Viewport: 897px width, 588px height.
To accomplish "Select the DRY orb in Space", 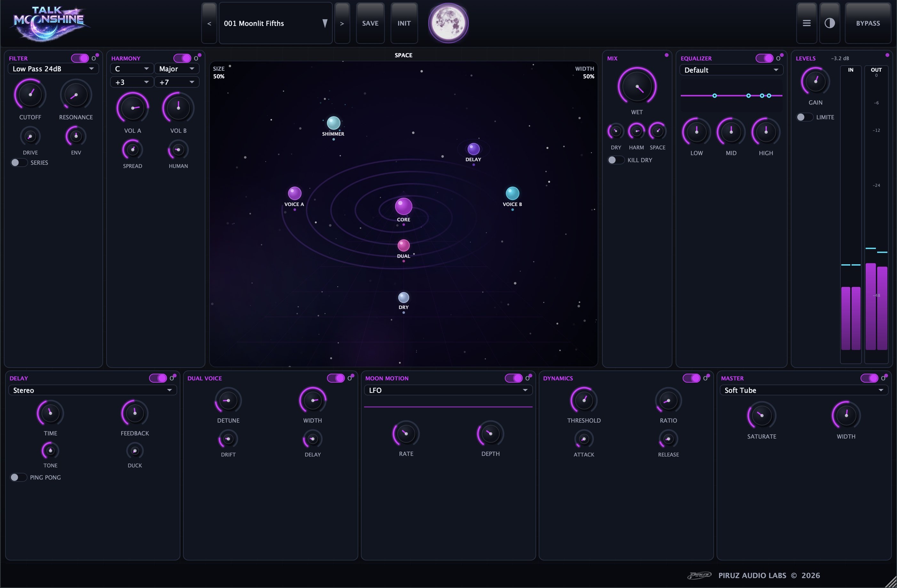I will point(403,298).
